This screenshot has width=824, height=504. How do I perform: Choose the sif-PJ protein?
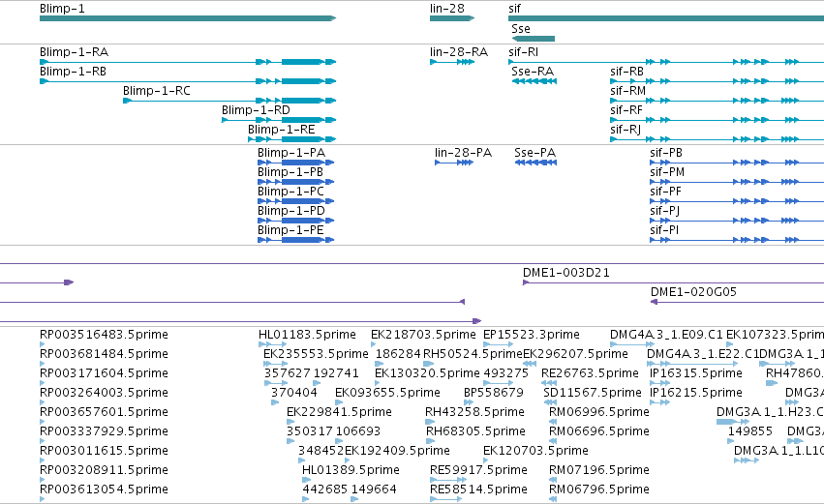point(665,211)
